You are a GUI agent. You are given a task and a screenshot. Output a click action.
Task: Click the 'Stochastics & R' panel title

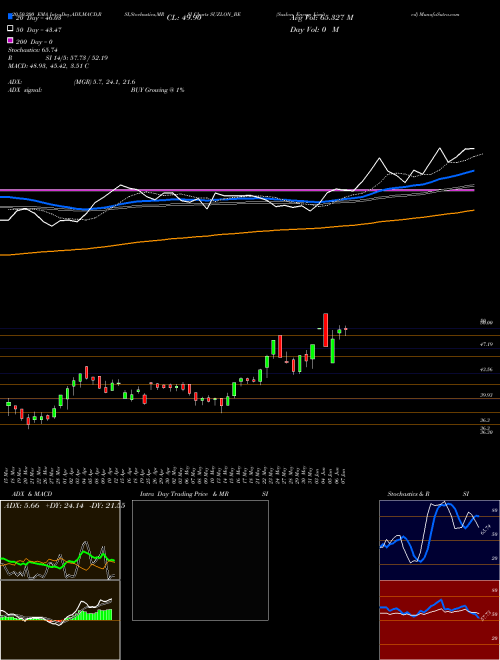[409, 494]
